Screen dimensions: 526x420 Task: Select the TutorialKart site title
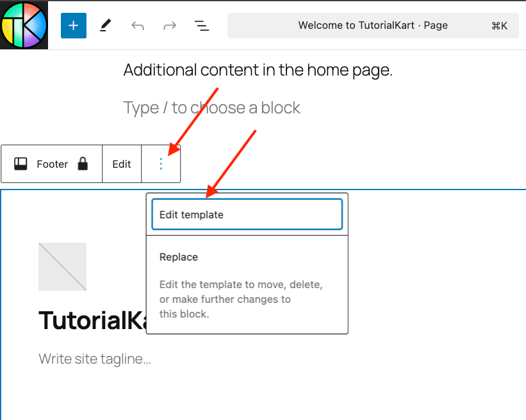coord(93,321)
